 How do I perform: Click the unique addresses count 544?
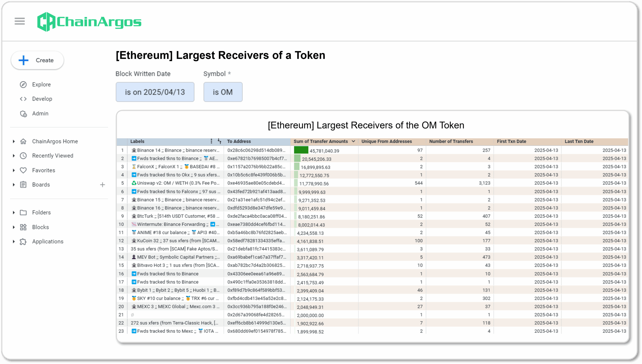coord(419,183)
